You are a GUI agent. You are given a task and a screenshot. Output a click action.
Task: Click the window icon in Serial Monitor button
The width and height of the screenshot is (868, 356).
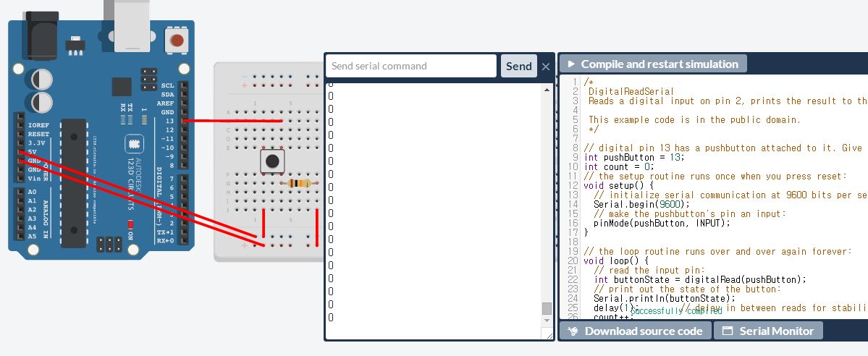pyautogui.click(x=728, y=331)
